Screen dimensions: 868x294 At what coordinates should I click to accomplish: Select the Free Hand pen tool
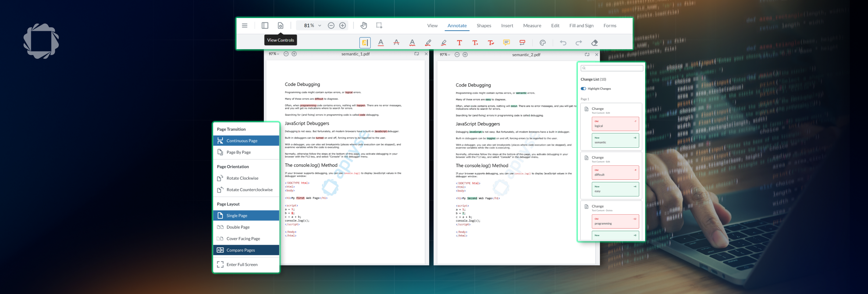(428, 43)
